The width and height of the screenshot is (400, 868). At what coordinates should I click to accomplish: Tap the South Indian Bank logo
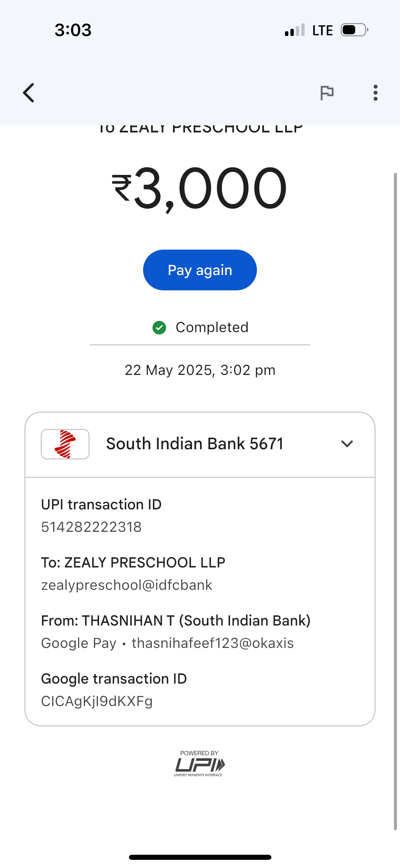65,444
